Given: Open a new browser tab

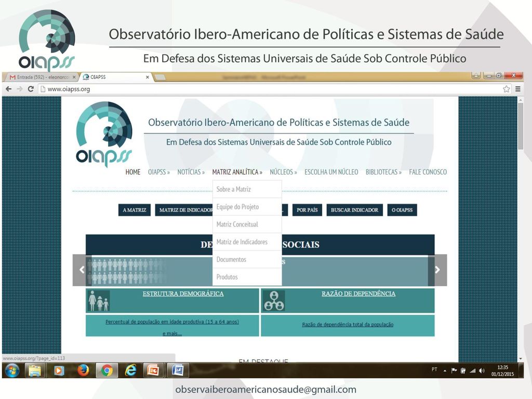Looking at the screenshot, I should (x=160, y=77).
